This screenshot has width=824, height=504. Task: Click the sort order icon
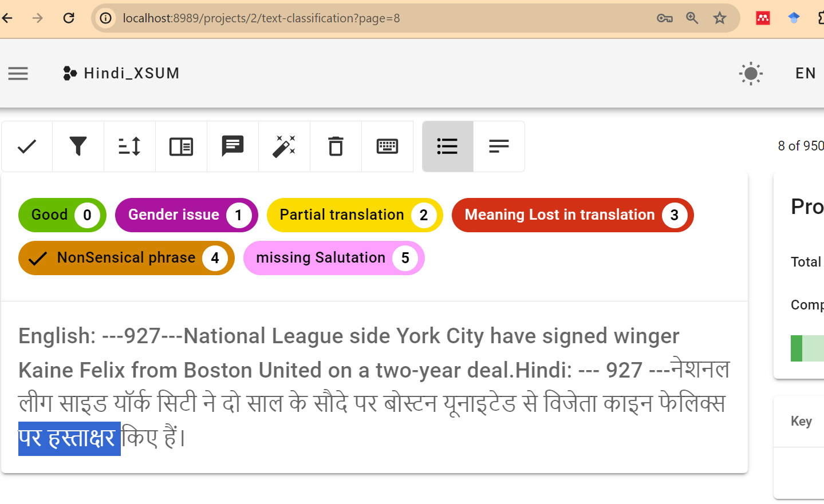[x=129, y=146]
